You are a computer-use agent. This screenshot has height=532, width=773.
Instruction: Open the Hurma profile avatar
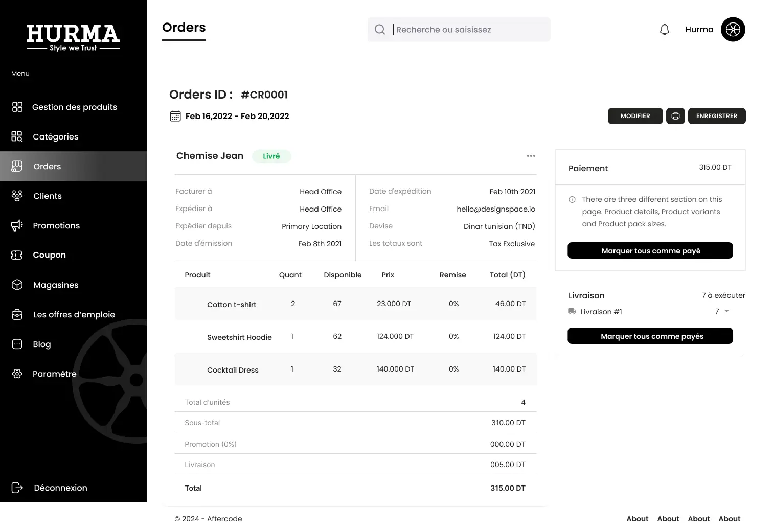(x=733, y=30)
